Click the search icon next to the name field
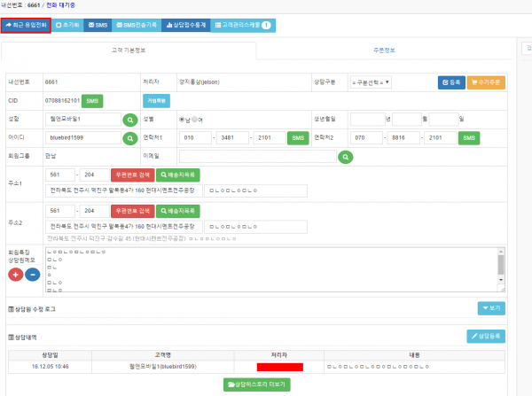The width and height of the screenshot is (532, 396). pyautogui.click(x=129, y=119)
